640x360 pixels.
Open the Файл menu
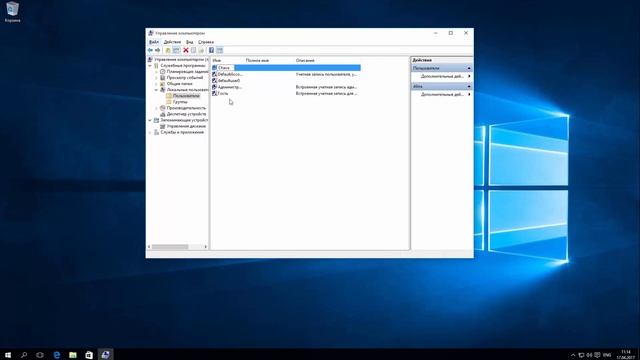pos(154,42)
